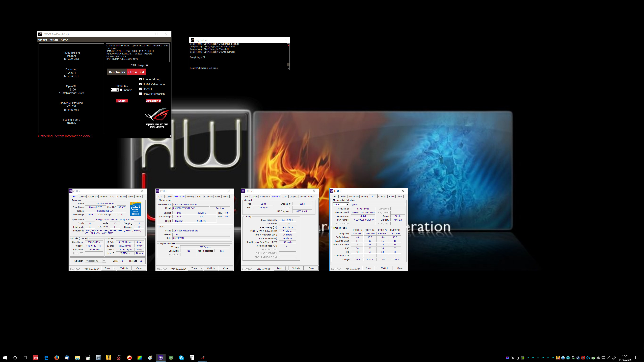Uncheck the OpenCL checkbox

click(141, 89)
